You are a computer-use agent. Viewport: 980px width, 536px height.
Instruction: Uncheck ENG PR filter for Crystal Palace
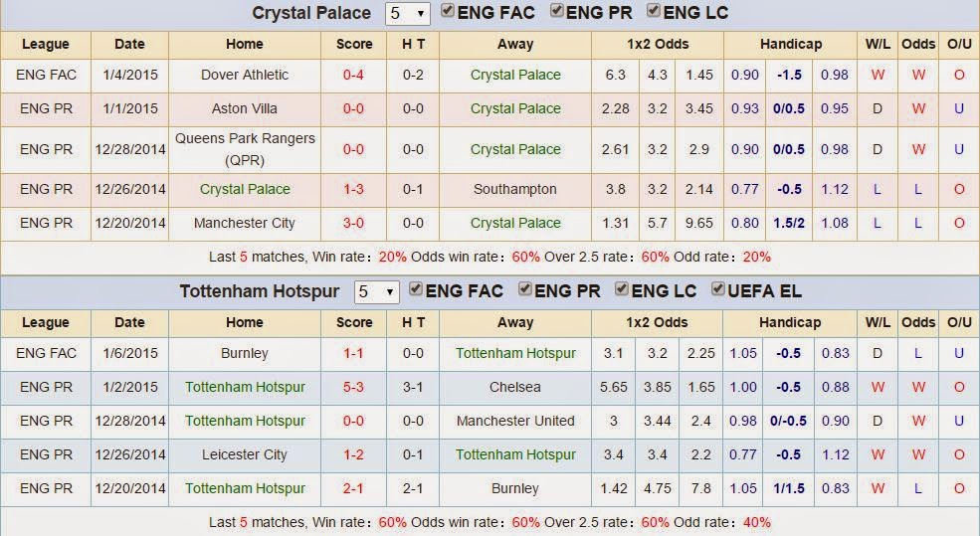click(x=557, y=12)
